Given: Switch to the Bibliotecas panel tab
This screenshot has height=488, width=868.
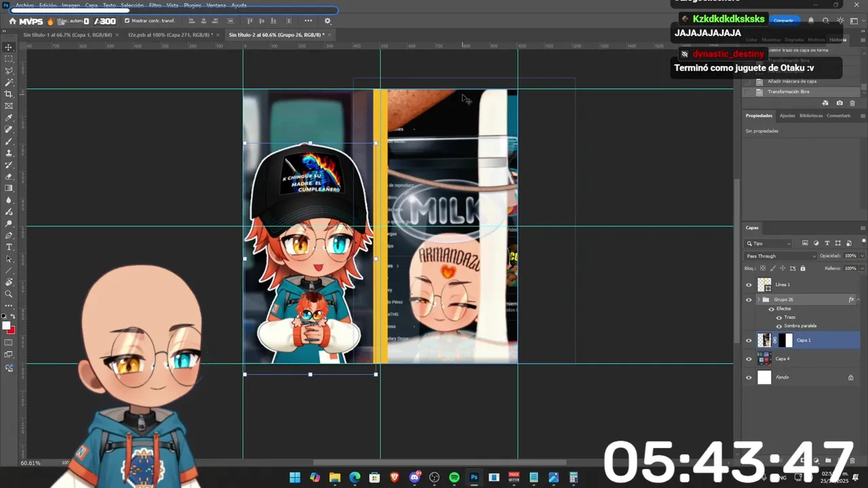Looking at the screenshot, I should [811, 116].
